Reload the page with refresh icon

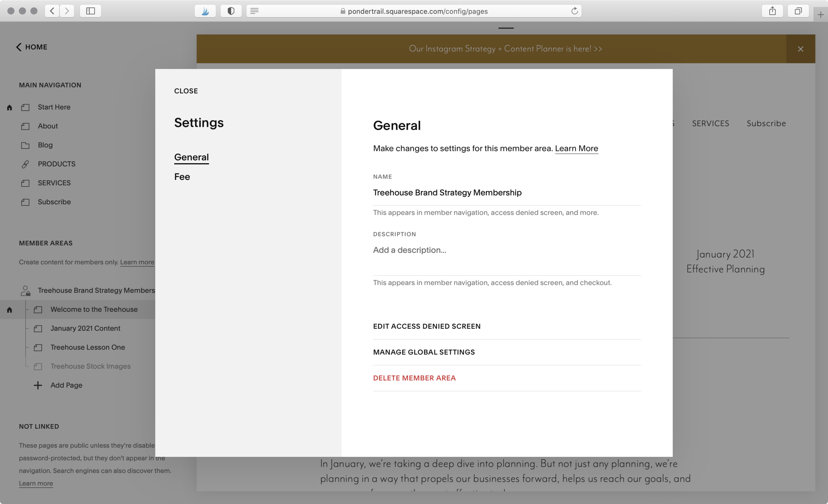[574, 11]
